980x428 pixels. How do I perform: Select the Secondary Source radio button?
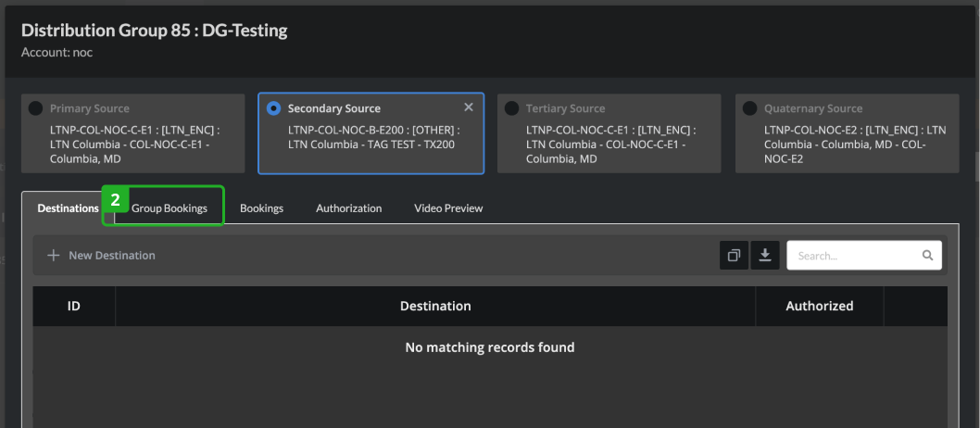(273, 108)
